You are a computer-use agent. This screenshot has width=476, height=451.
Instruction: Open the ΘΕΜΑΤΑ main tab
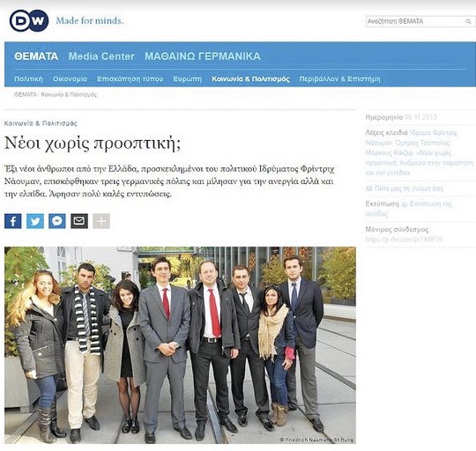(36, 56)
